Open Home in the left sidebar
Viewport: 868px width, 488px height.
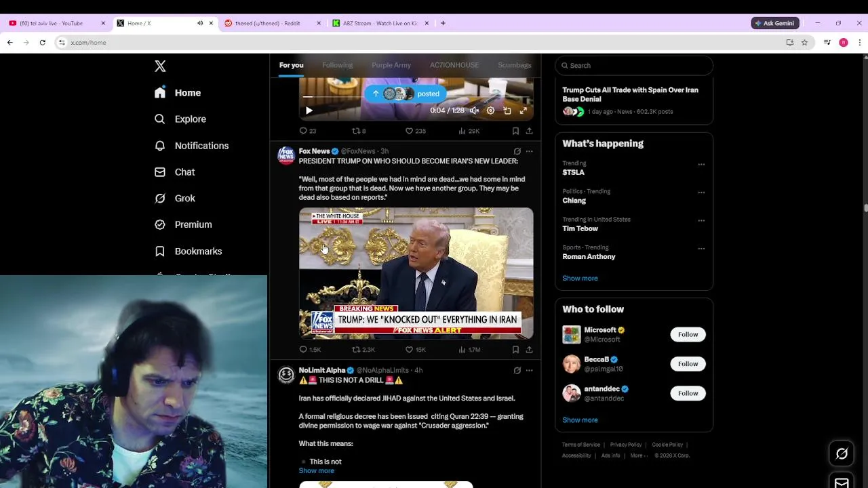178,93
